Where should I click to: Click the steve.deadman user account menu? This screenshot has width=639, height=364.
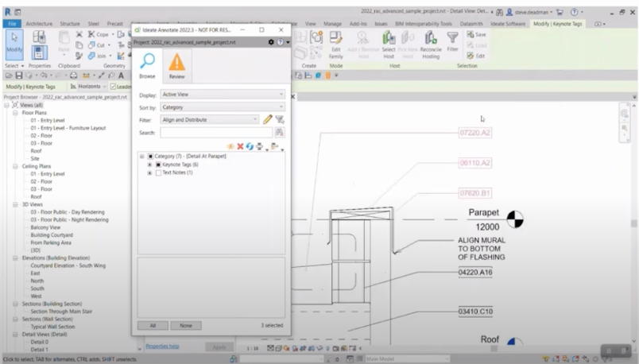(x=533, y=12)
